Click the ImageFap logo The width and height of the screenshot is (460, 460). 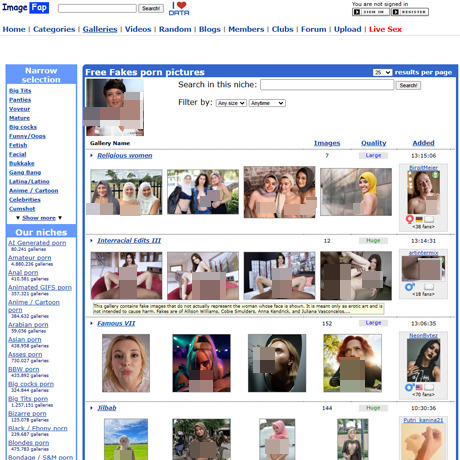26,7
